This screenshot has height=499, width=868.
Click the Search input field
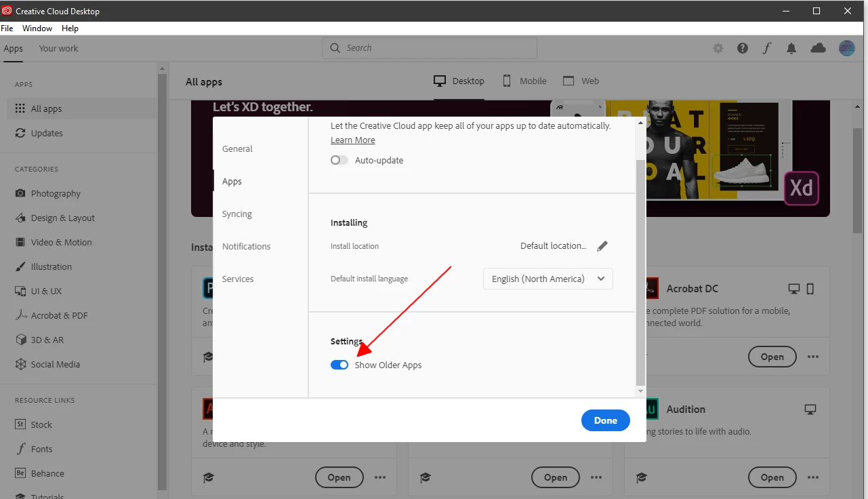pyautogui.click(x=430, y=48)
